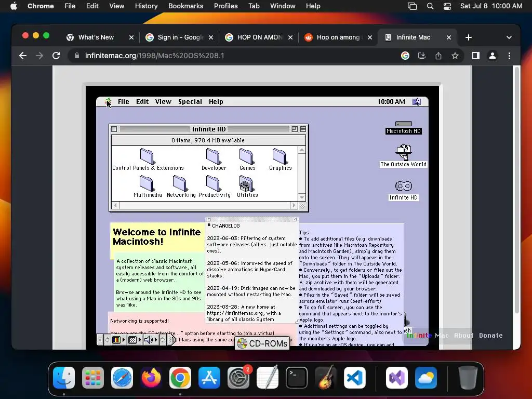Image resolution: width=532 pixels, height=399 pixels.
Task: Select the Developer folder icon
Action: [x=214, y=159]
